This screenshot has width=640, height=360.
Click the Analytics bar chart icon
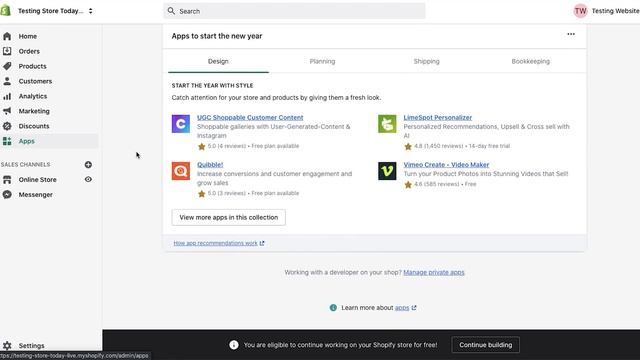[7, 96]
